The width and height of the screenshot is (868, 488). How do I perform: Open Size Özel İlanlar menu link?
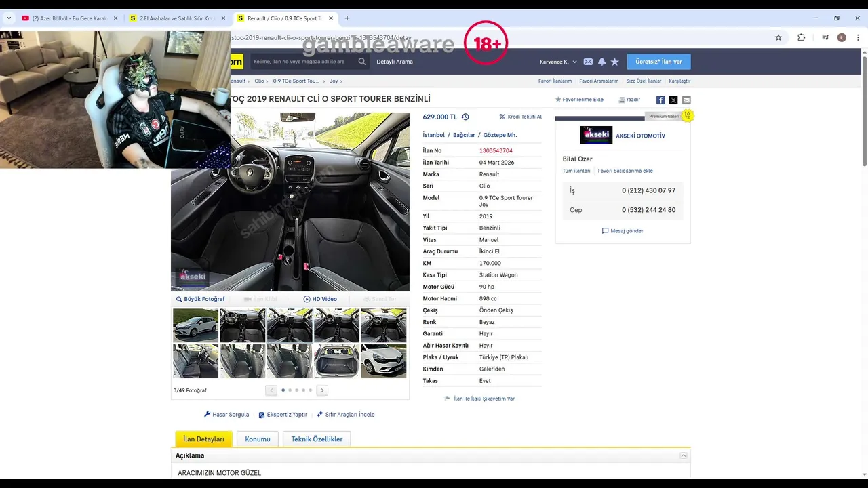[x=644, y=81]
